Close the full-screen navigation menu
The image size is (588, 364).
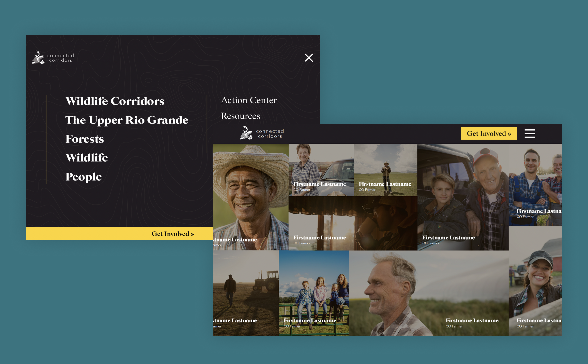coord(309,58)
